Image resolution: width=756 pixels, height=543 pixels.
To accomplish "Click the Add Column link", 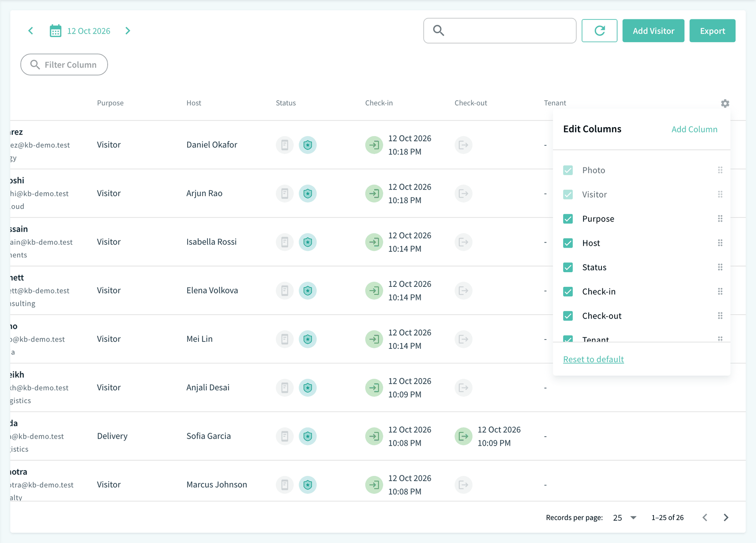I will coord(695,129).
